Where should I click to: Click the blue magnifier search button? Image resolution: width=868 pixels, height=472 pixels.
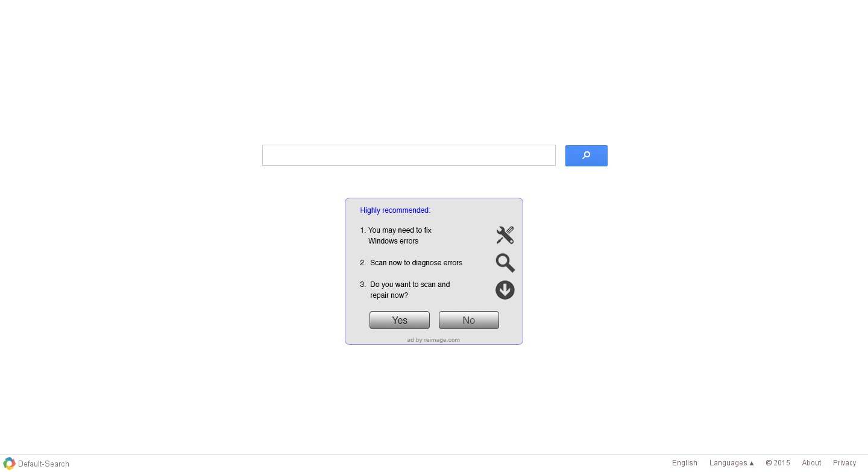[586, 156]
